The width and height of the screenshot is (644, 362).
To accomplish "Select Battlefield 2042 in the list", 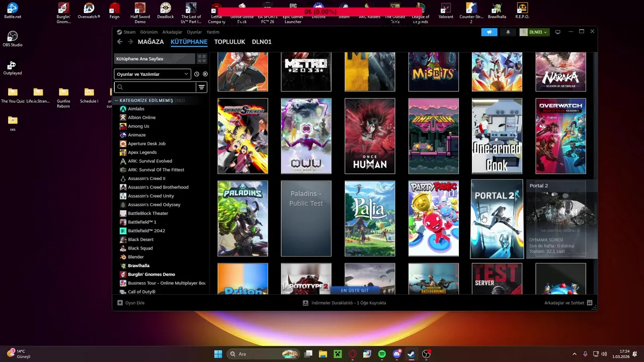I will pos(146,231).
